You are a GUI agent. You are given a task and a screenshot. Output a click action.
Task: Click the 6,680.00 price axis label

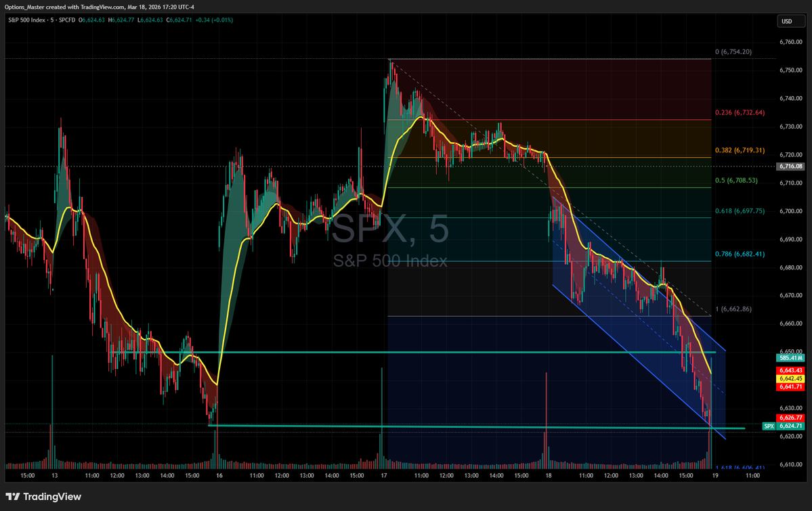(791, 267)
